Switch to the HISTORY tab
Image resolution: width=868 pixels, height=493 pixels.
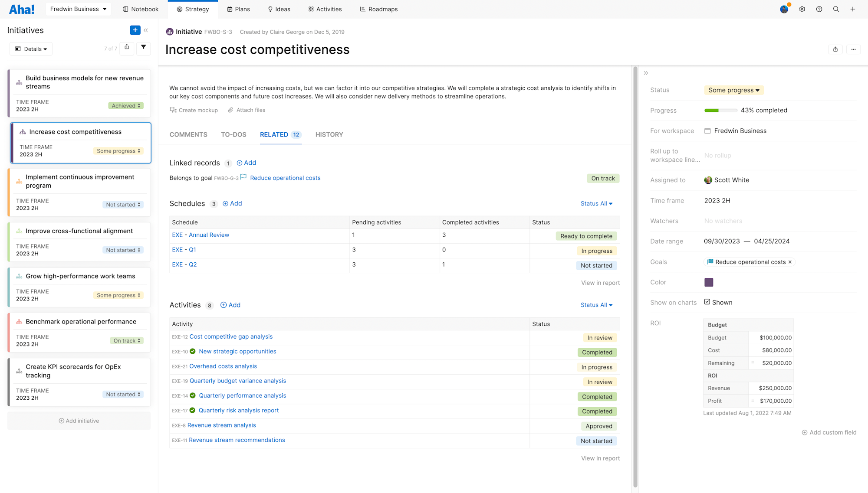(x=329, y=134)
